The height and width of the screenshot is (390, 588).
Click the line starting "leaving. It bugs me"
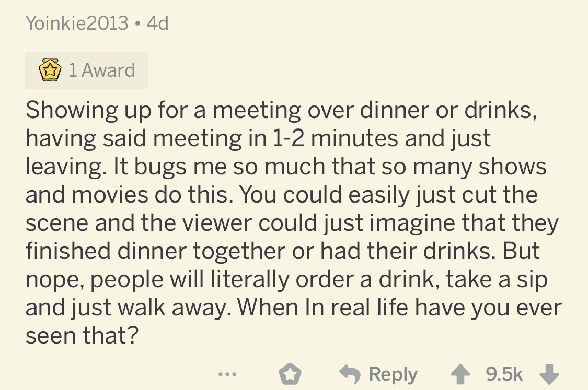(x=286, y=167)
